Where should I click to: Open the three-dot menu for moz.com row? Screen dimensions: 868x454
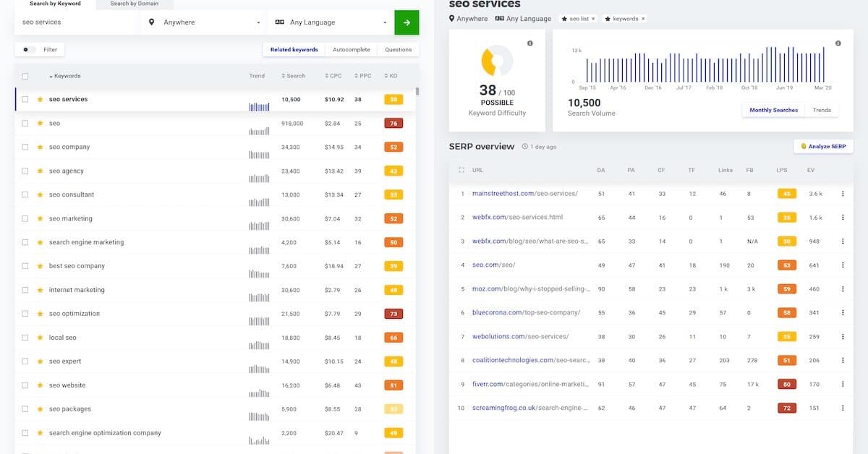click(x=843, y=289)
